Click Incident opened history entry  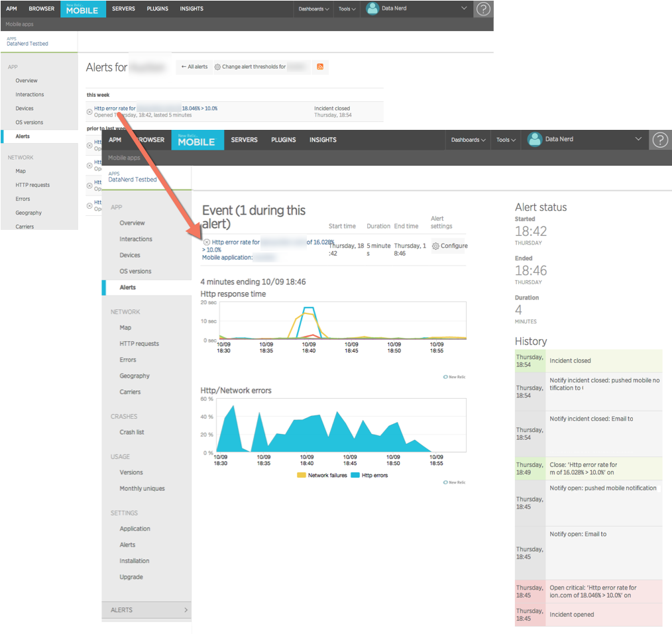coord(588,615)
